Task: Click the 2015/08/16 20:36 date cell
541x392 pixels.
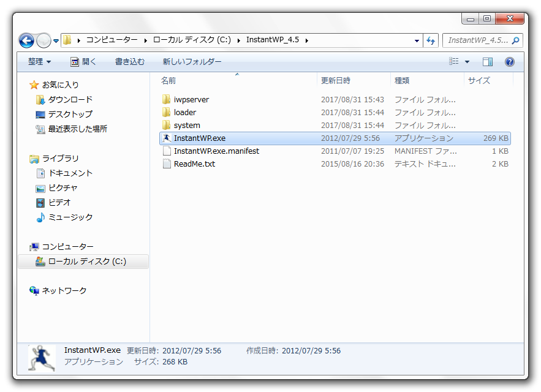Action: (x=352, y=164)
